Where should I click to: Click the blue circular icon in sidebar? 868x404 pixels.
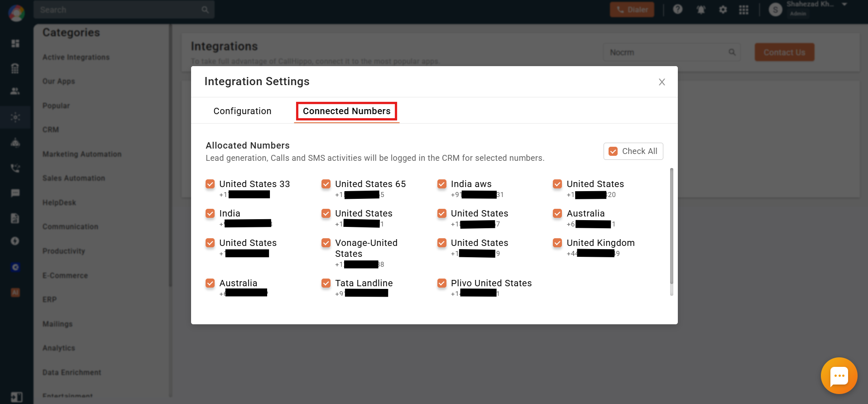15,267
